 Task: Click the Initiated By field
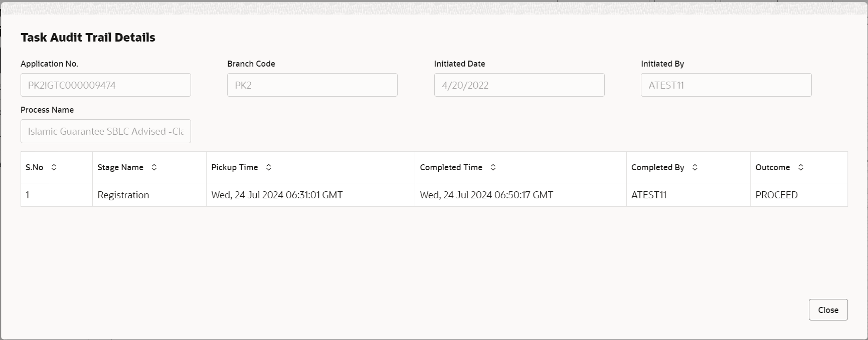tap(726, 85)
